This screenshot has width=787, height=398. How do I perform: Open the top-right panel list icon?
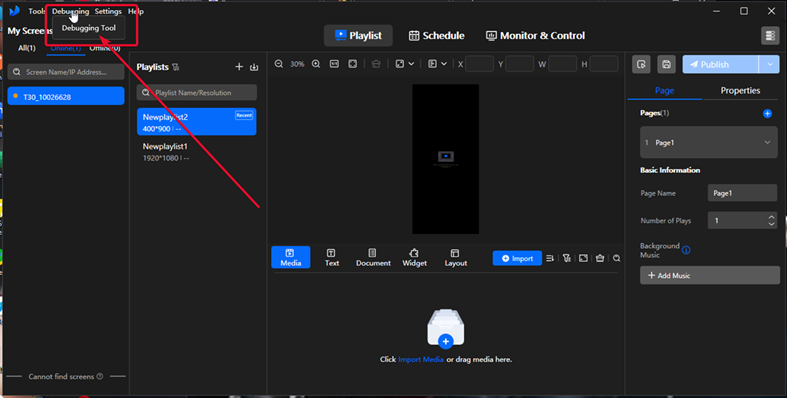[770, 36]
